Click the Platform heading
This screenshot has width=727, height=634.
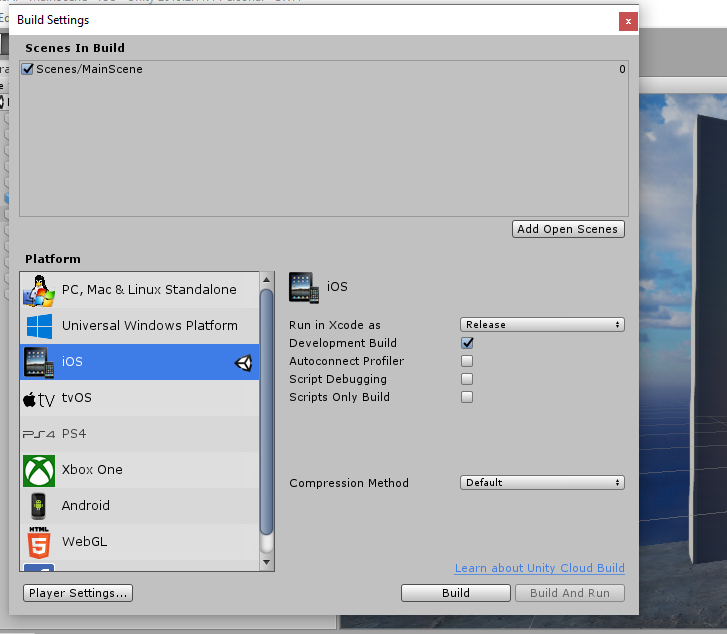click(53, 259)
